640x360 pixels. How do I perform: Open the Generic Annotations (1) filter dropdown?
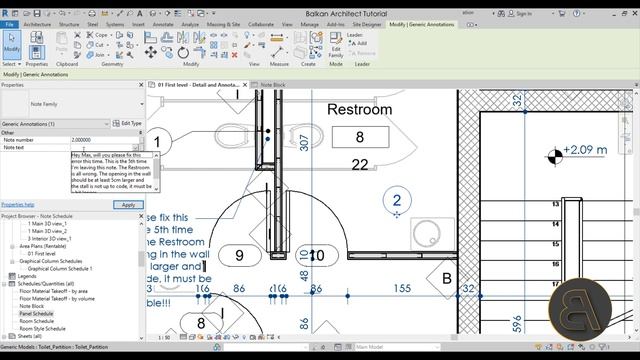click(55, 124)
